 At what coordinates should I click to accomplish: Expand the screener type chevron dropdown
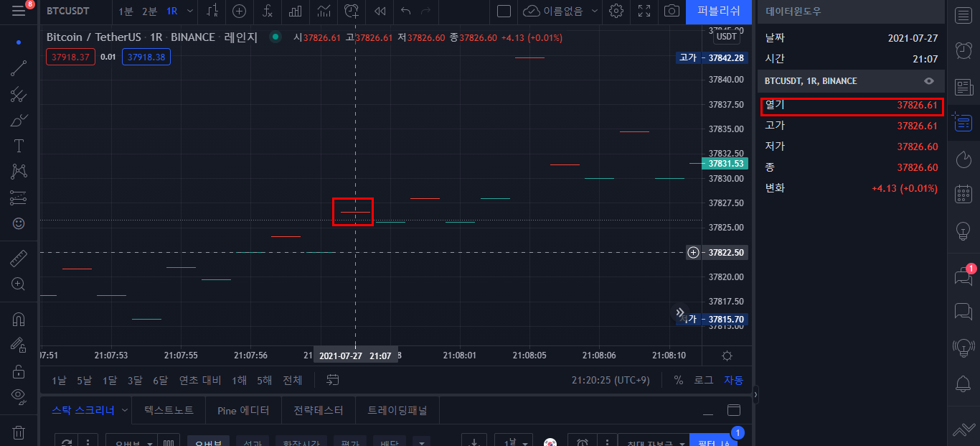coord(125,410)
